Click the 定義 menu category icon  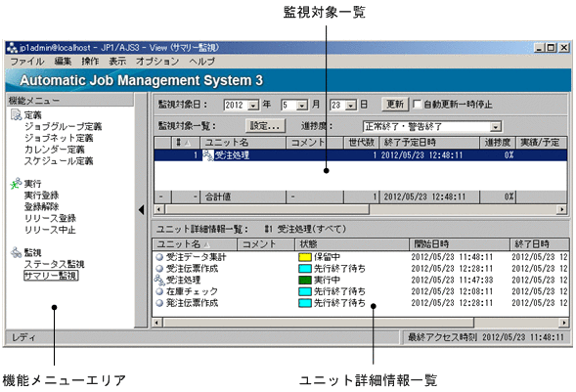17,115
